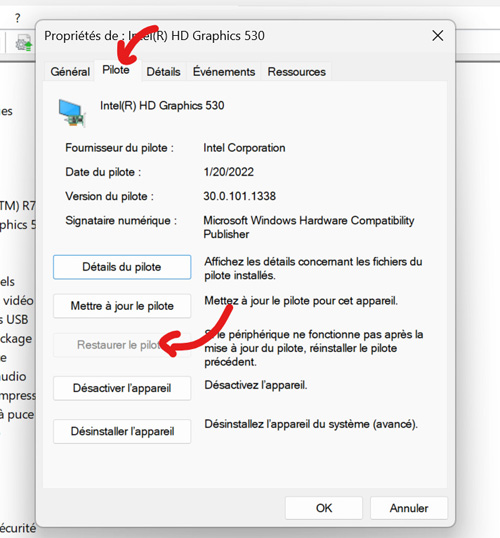Viewport: 500px width, 538px height.
Task: Click the Signataire numérique label
Action: point(121,220)
